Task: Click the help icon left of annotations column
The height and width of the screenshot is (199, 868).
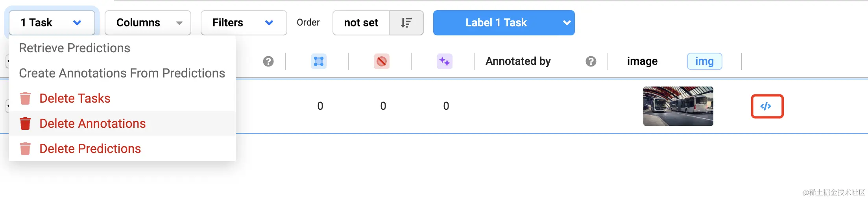Action: (268, 61)
